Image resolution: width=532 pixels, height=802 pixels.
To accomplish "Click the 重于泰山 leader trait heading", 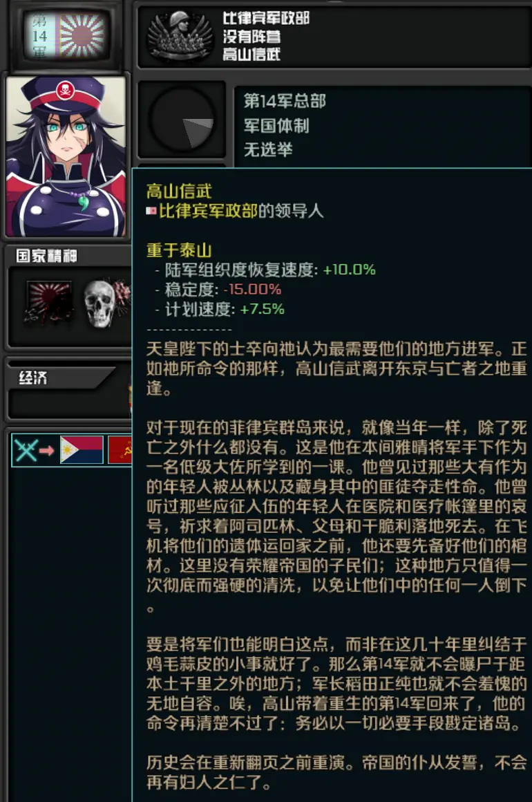I will (x=179, y=250).
